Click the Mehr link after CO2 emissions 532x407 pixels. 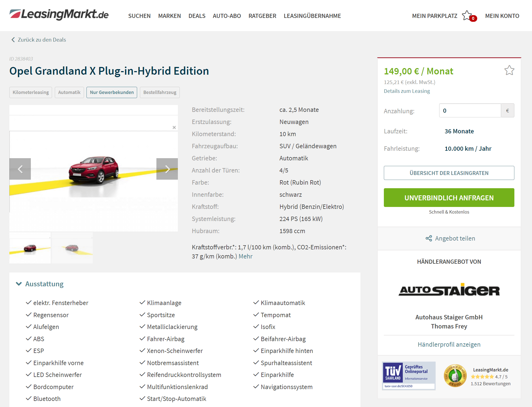tap(245, 256)
